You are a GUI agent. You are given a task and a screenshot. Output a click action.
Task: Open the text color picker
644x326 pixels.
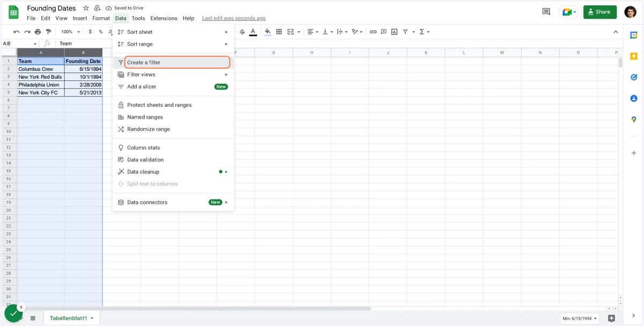[x=253, y=32]
